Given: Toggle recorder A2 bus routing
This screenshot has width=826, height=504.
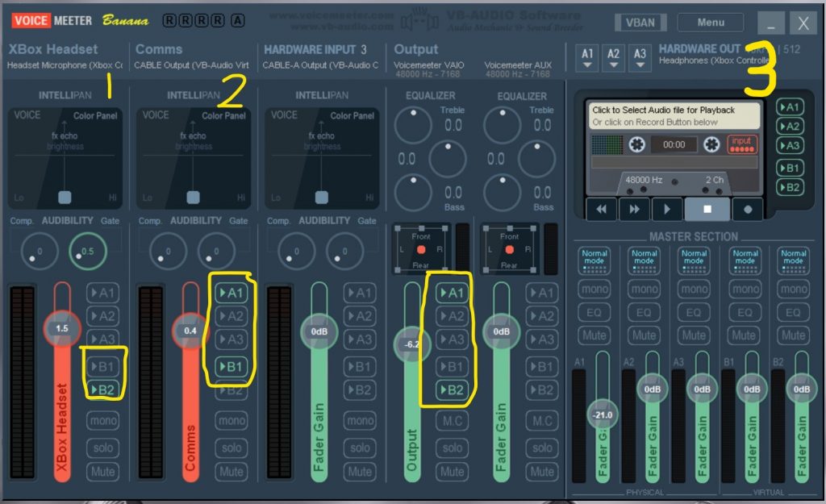Looking at the screenshot, I should click(x=790, y=127).
